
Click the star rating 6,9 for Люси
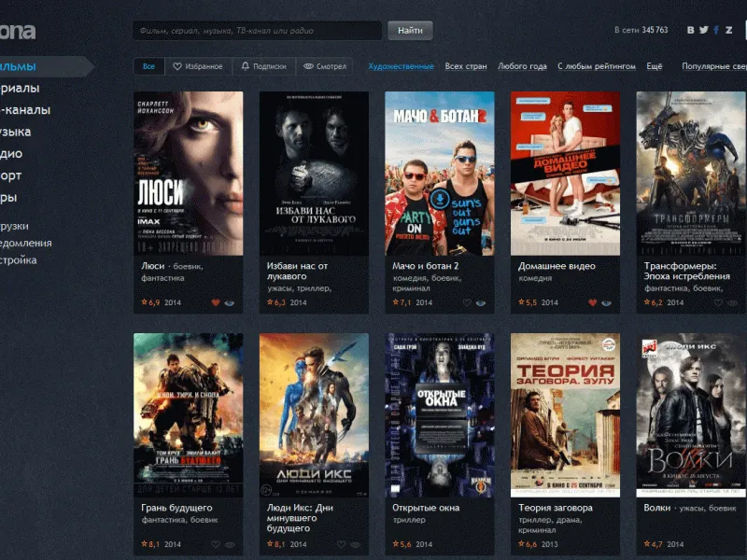click(150, 302)
